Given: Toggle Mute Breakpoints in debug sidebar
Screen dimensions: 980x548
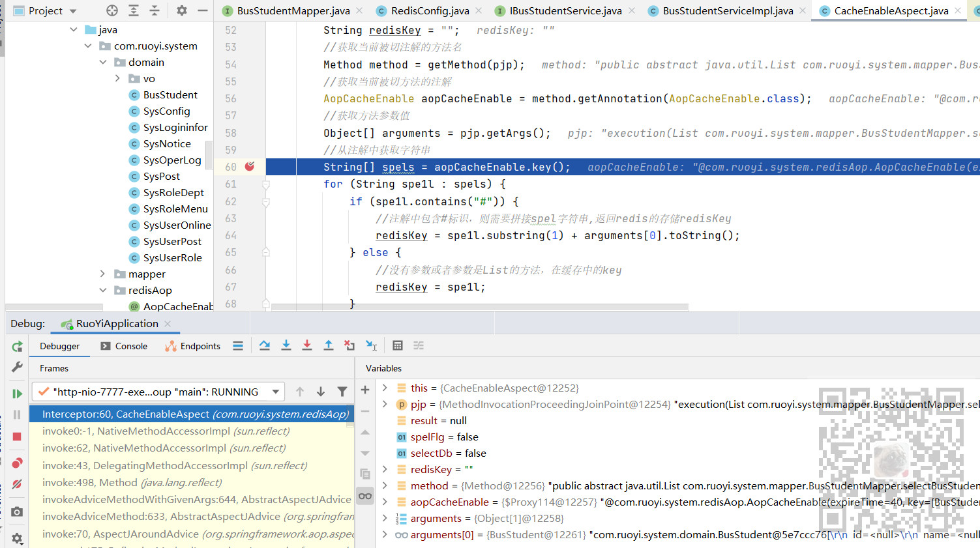Looking at the screenshot, I should click(x=17, y=485).
